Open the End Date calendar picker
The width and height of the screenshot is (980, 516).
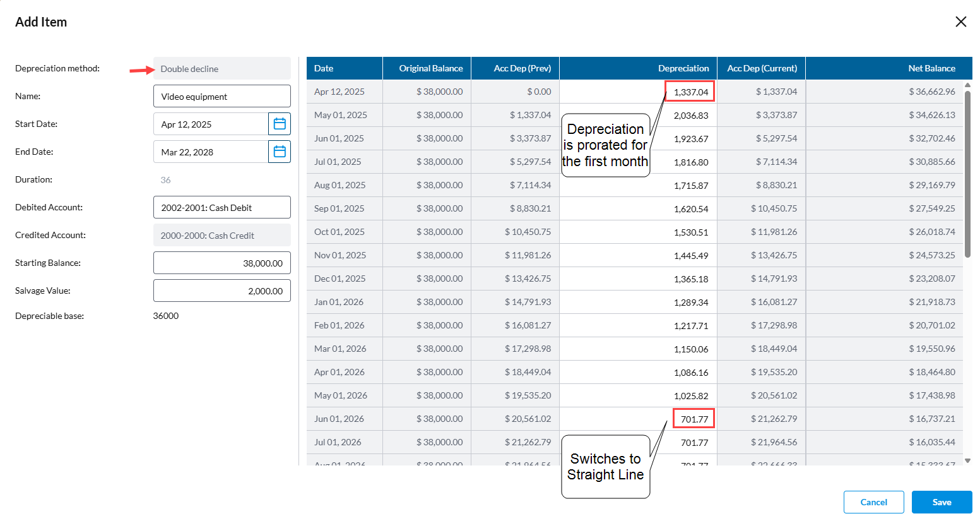coord(280,152)
